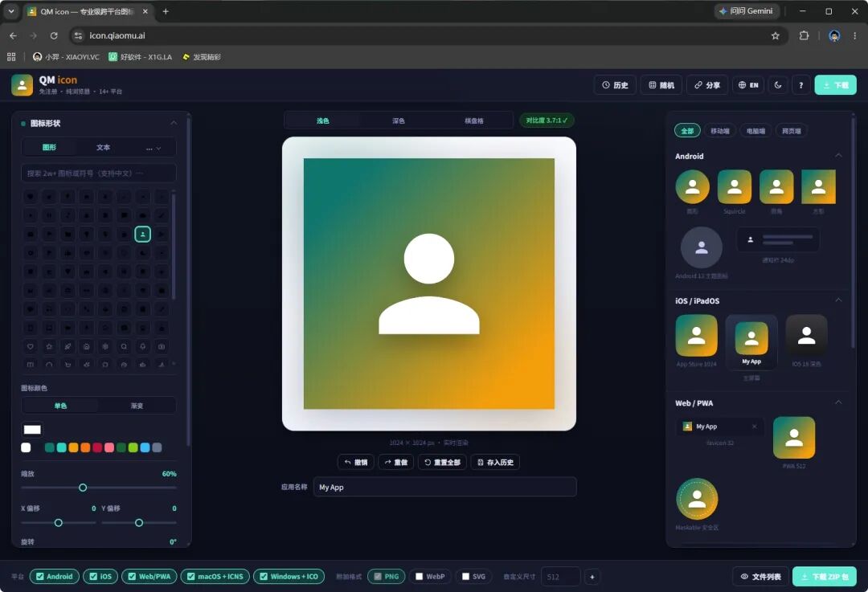Filter previews by 全部 all
Viewport: 868px width, 592px height.
(687, 131)
